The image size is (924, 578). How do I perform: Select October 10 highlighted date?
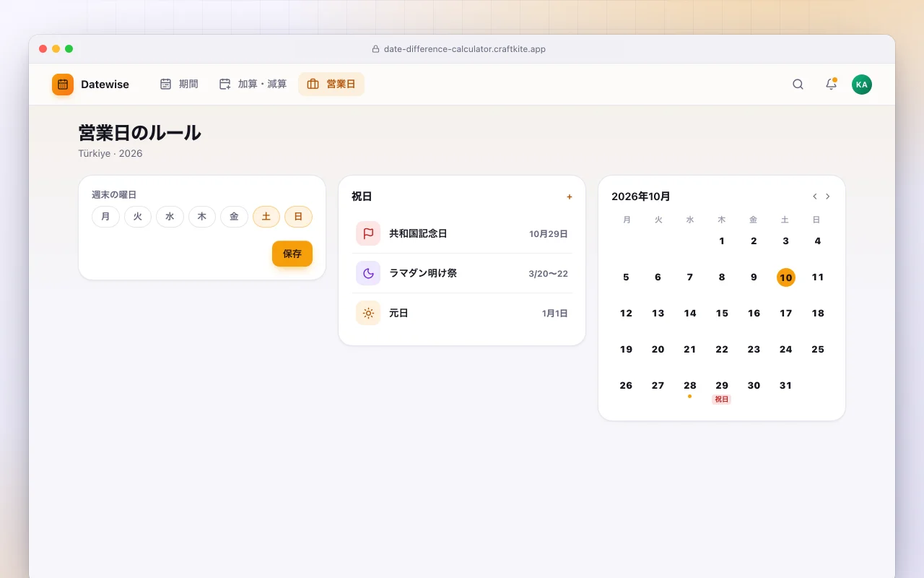[x=786, y=277]
